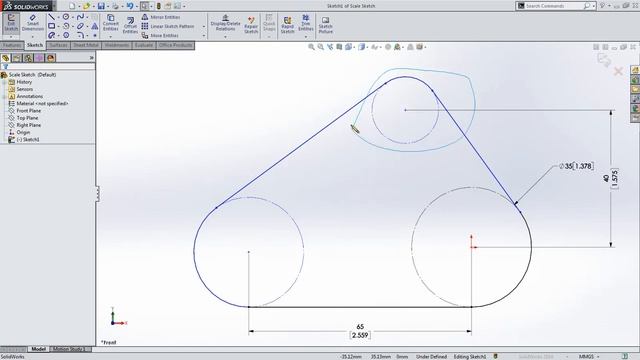Open the Save icon dropdown arrow
Image resolution: width=640 pixels, height=360 pixels.
[108, 7]
